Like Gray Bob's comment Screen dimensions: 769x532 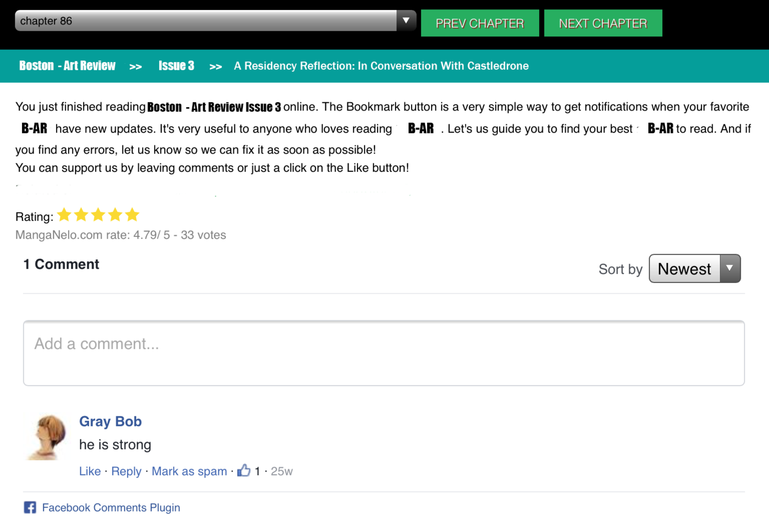point(90,471)
